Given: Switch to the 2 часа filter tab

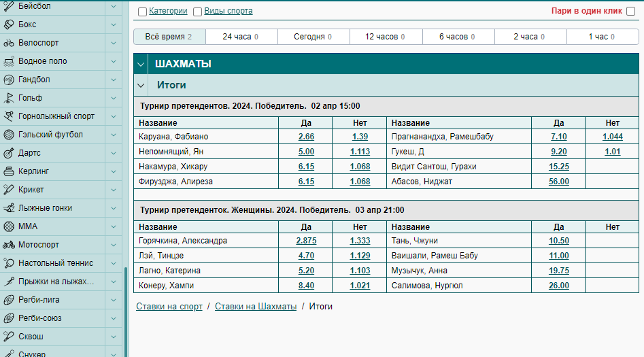Looking at the screenshot, I should (x=530, y=37).
